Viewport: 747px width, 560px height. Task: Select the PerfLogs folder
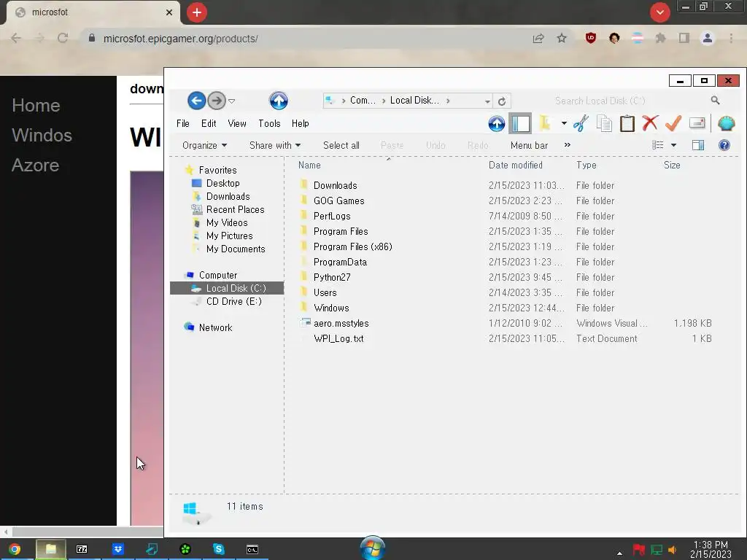click(332, 216)
